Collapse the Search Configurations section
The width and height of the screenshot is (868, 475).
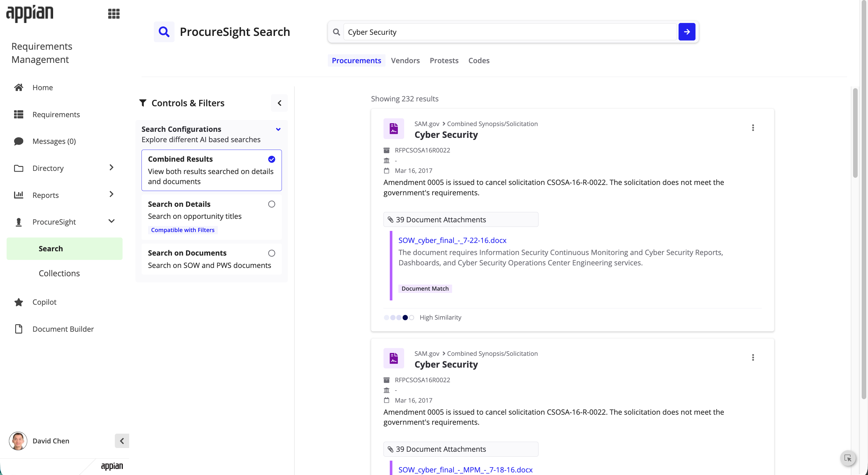(278, 129)
